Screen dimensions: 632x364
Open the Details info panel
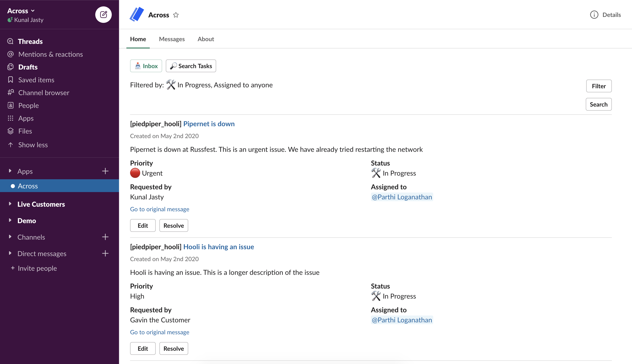605,15
